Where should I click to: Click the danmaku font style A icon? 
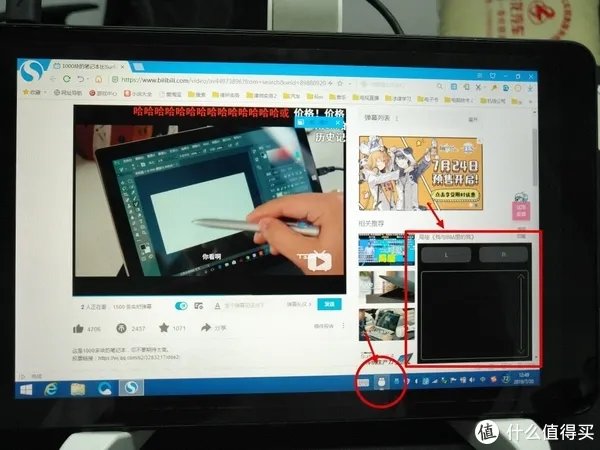click(x=217, y=306)
